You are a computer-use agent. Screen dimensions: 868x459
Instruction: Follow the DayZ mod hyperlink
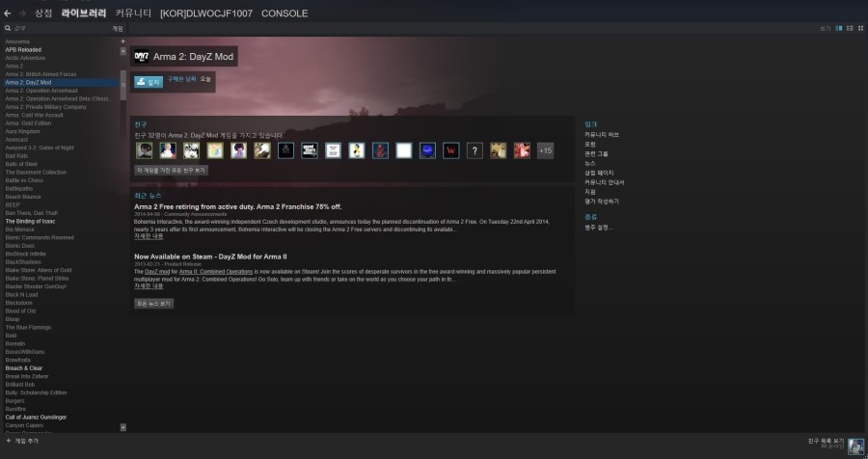click(157, 272)
